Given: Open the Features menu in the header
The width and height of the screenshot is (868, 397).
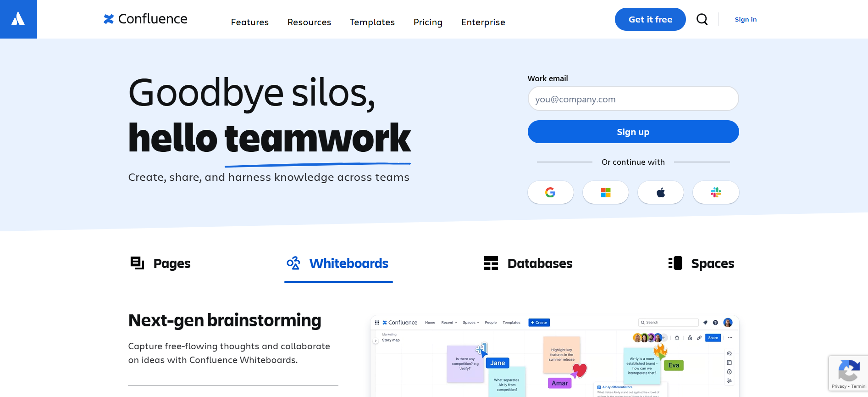Looking at the screenshot, I should (x=250, y=22).
